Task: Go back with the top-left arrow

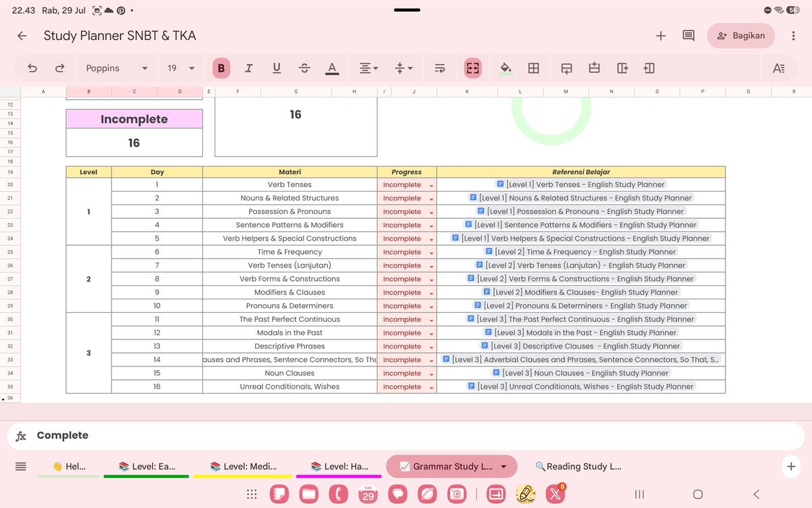Action: tap(22, 36)
